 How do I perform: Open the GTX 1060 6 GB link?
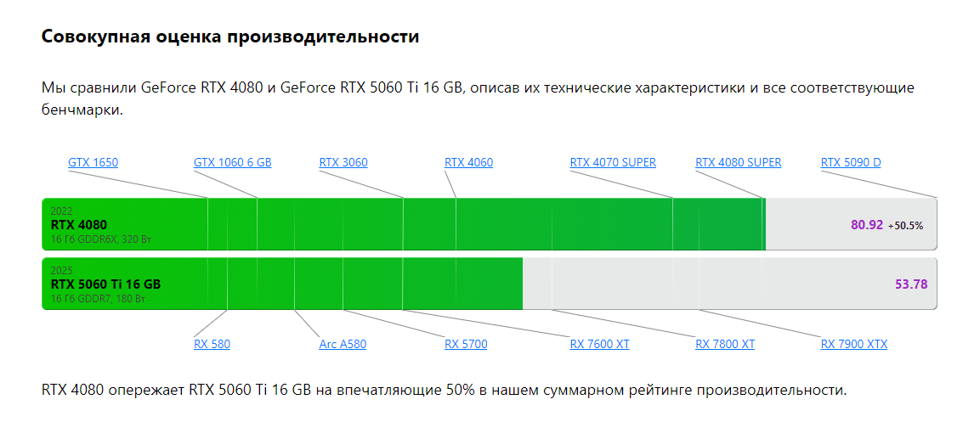point(233,163)
